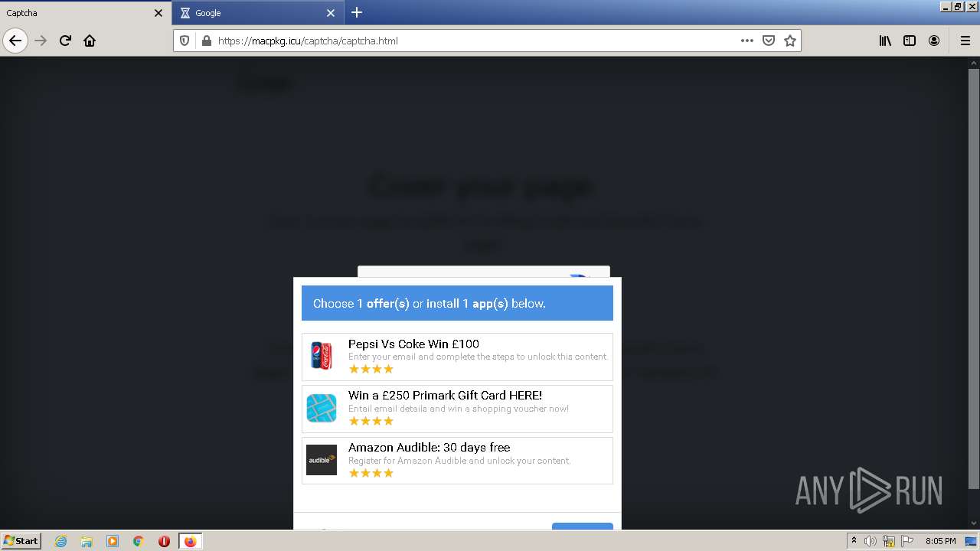
Task: Click the show desktop icon beside the clock
Action: (971, 541)
